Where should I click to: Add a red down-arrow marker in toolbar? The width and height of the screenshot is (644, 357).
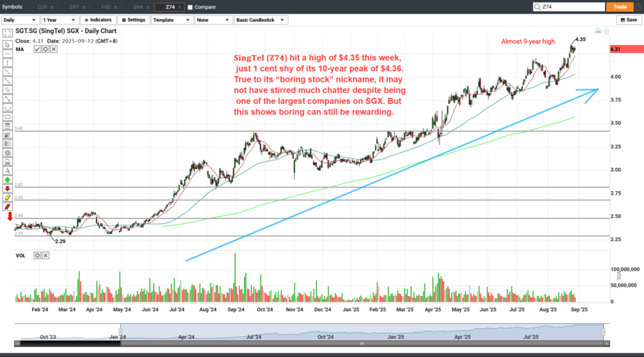(7, 189)
